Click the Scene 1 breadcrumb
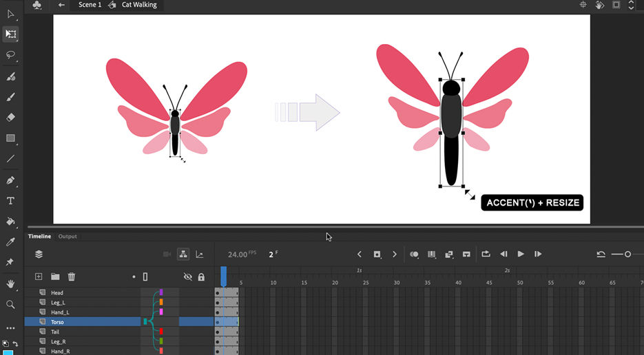The height and width of the screenshot is (355, 644). pyautogui.click(x=90, y=5)
